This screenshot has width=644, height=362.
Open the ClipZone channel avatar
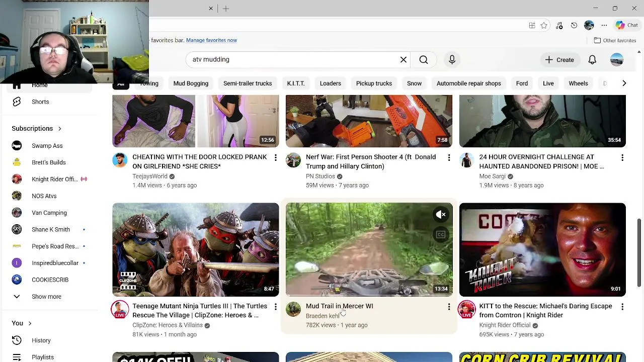coord(120,309)
